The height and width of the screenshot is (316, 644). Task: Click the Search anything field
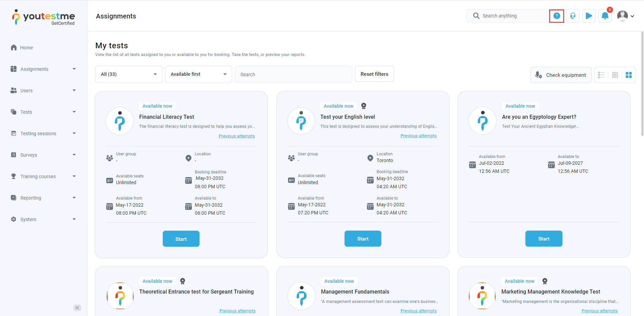(506, 16)
